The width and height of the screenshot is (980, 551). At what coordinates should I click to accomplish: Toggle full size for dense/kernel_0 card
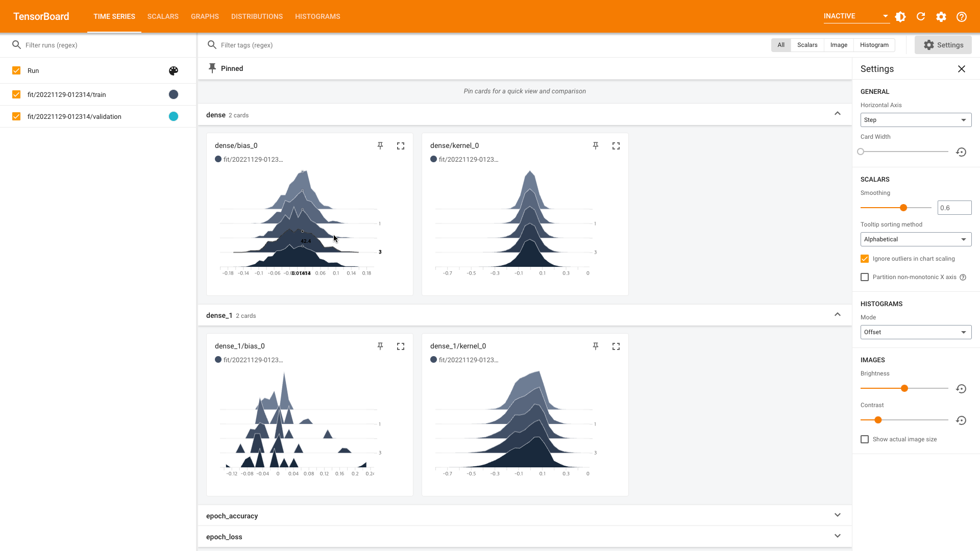point(616,146)
